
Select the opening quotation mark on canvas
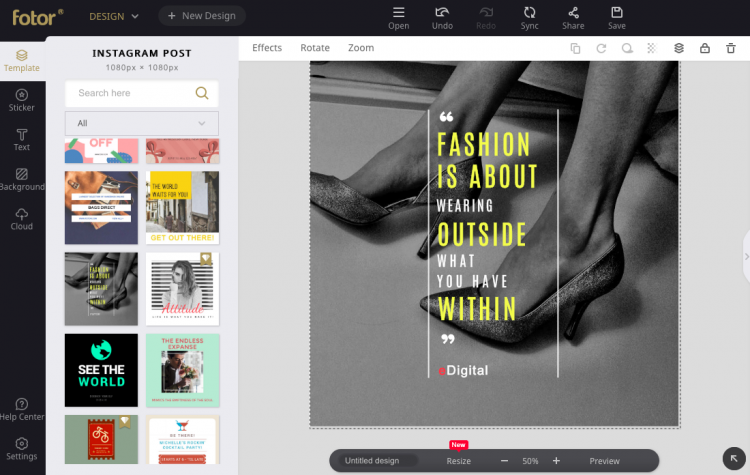(x=446, y=117)
